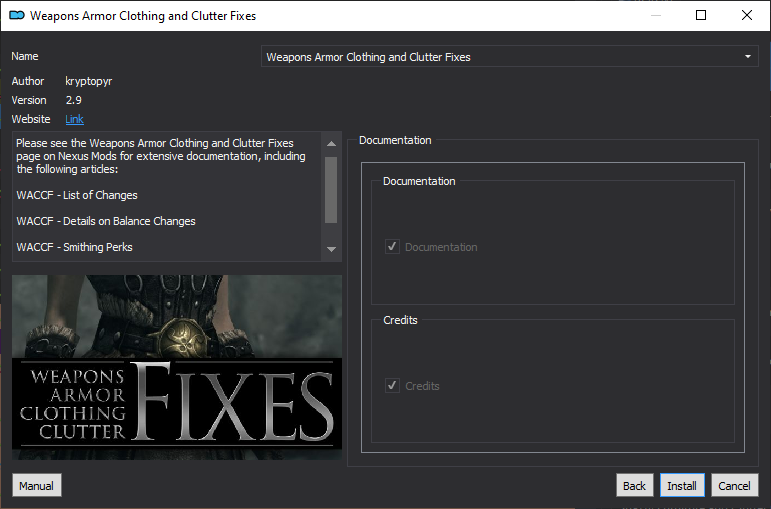Open the Website Link
Screen dimensions: 771x509
click(x=74, y=119)
